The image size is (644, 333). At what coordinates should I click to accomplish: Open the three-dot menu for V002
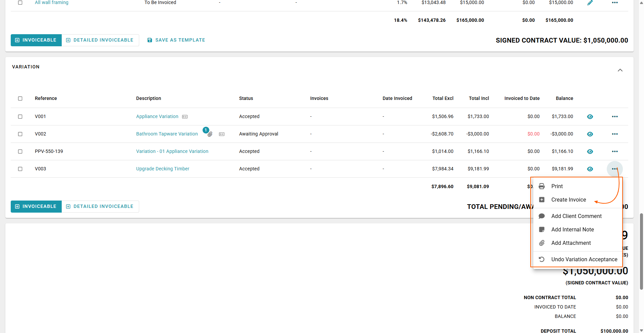pos(615,134)
